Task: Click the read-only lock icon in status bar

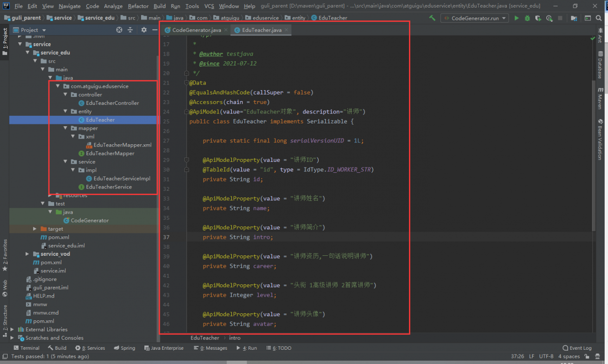Action: click(587, 356)
